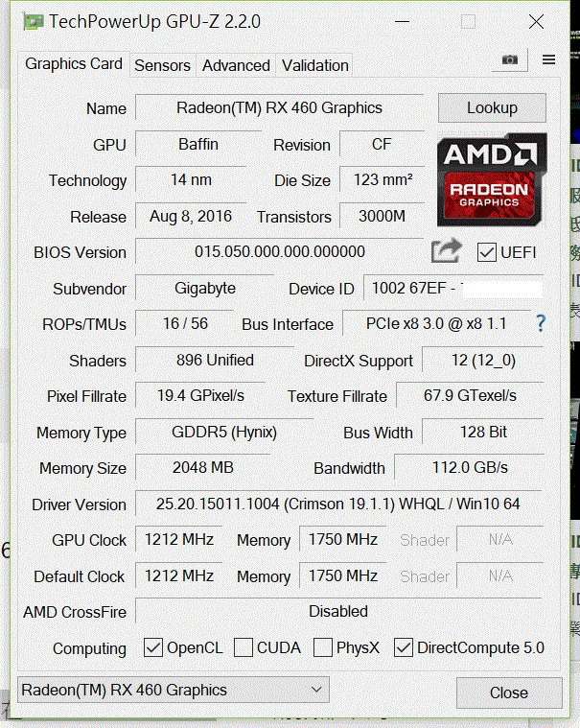The image size is (580, 728).
Task: Click the ROPs/TMUs field 16 / 56
Action: click(185, 323)
